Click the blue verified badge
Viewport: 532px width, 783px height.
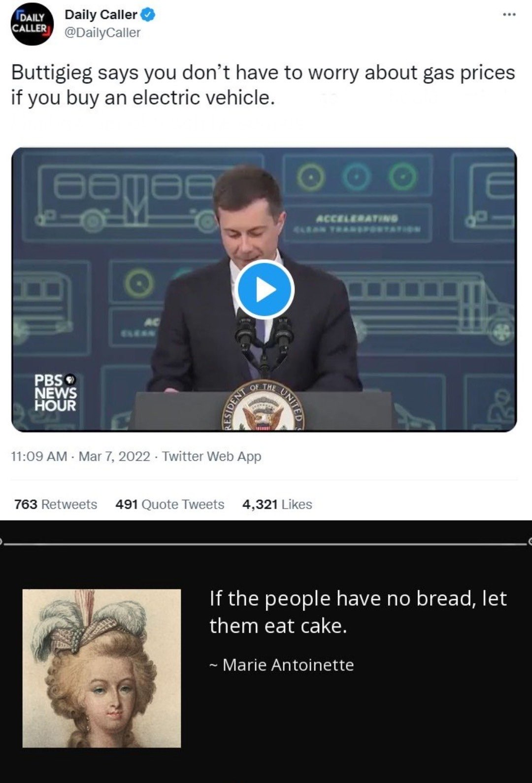148,15
